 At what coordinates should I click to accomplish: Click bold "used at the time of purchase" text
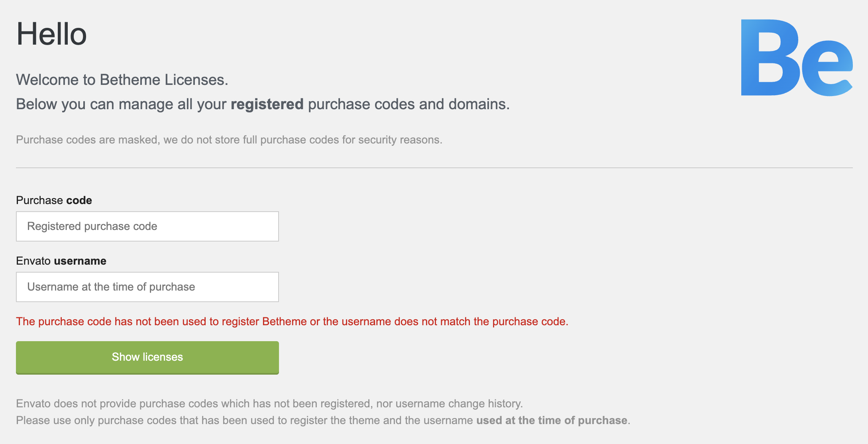tap(552, 420)
